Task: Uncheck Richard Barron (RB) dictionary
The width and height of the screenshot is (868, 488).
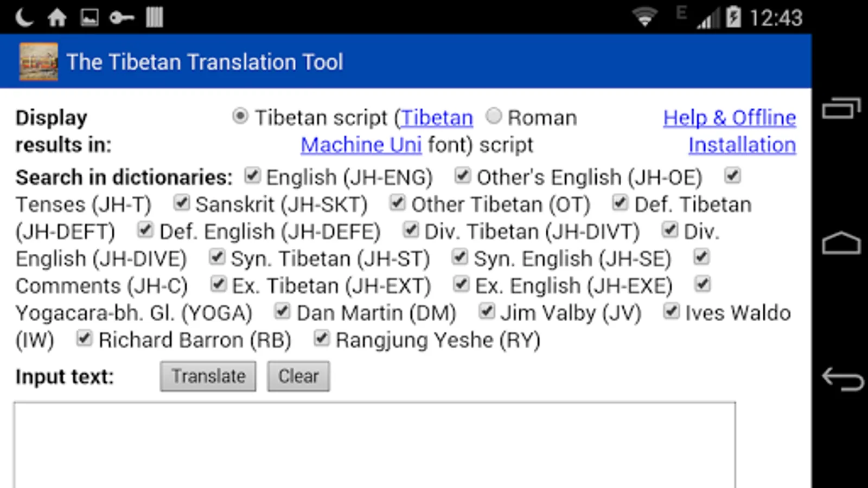Action: pyautogui.click(x=84, y=338)
